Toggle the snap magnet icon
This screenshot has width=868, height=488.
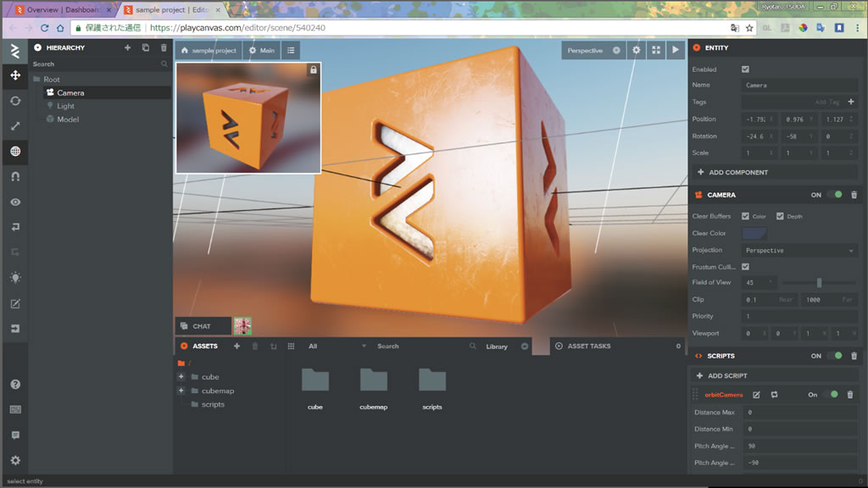(15, 176)
